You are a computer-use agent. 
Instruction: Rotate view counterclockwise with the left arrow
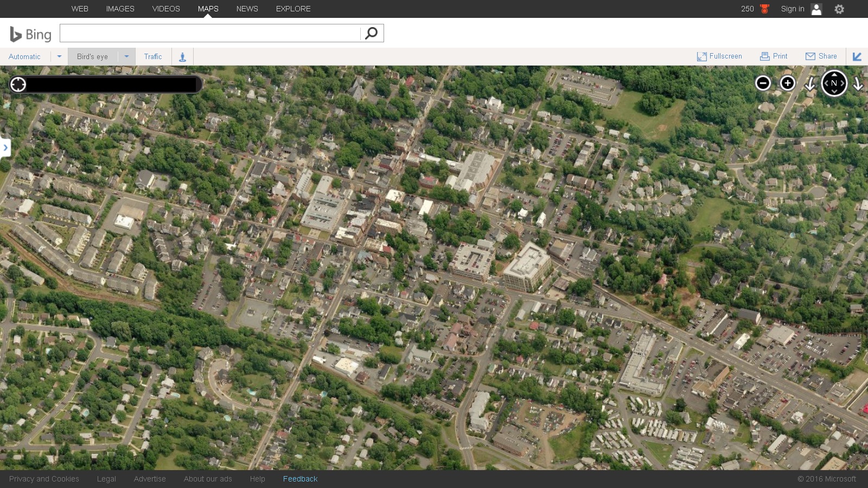pyautogui.click(x=810, y=84)
